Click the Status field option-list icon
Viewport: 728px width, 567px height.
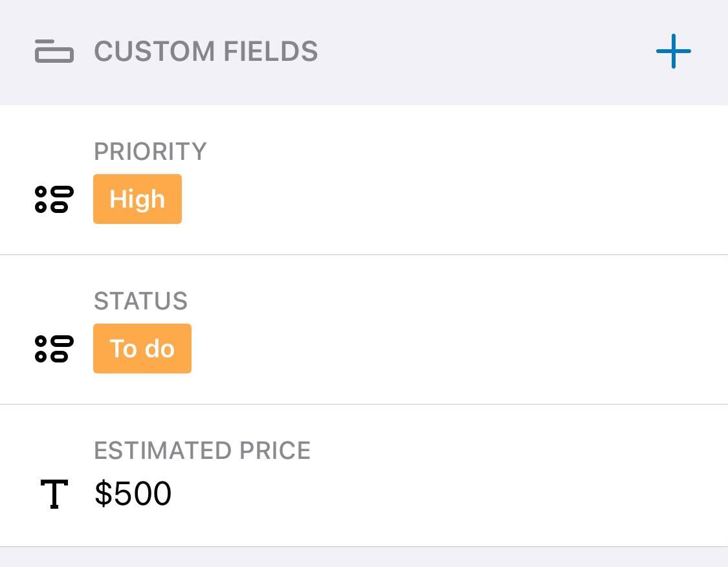(x=54, y=348)
